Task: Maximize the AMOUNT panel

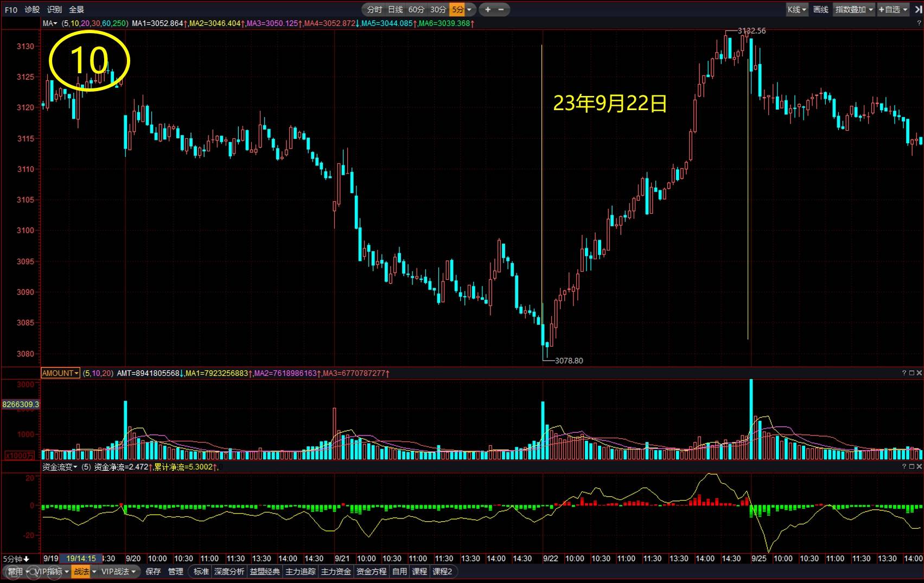Action: 912,373
